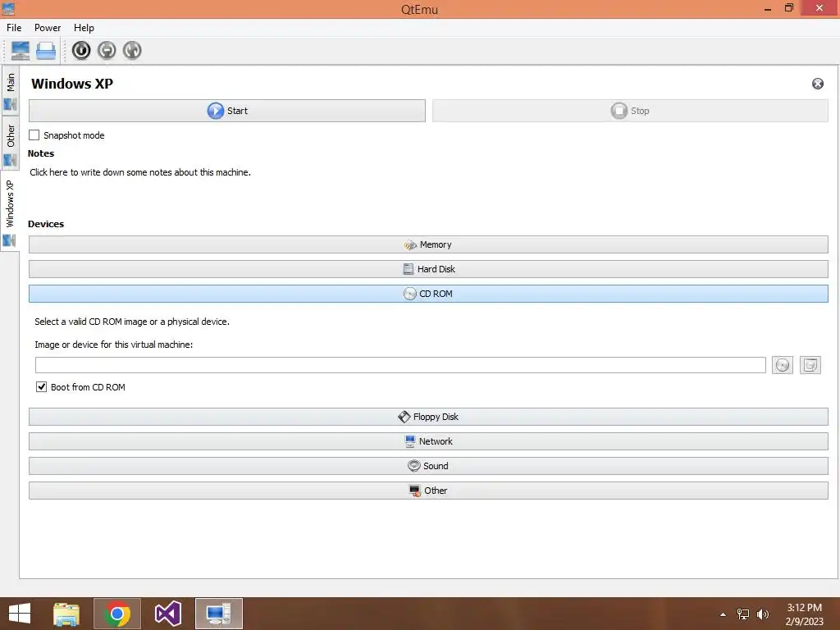The height and width of the screenshot is (630, 840).
Task: Click the volume tray icon
Action: coord(762,614)
